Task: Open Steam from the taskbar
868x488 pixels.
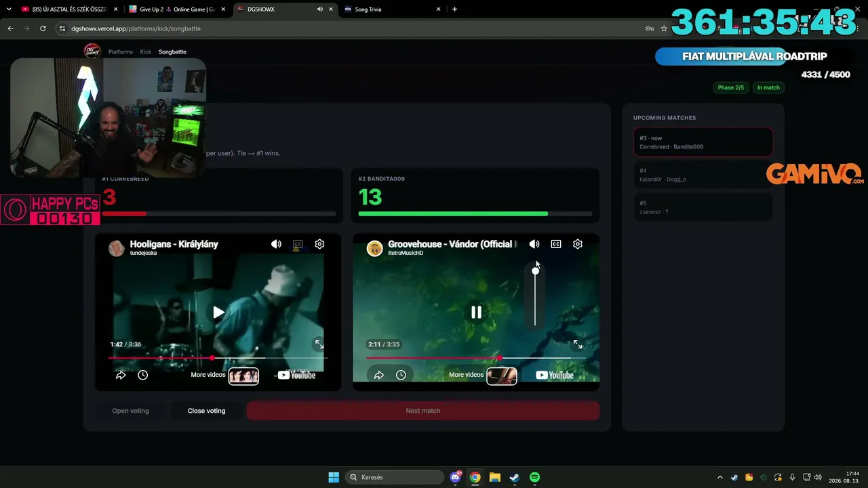Action: coord(515,477)
